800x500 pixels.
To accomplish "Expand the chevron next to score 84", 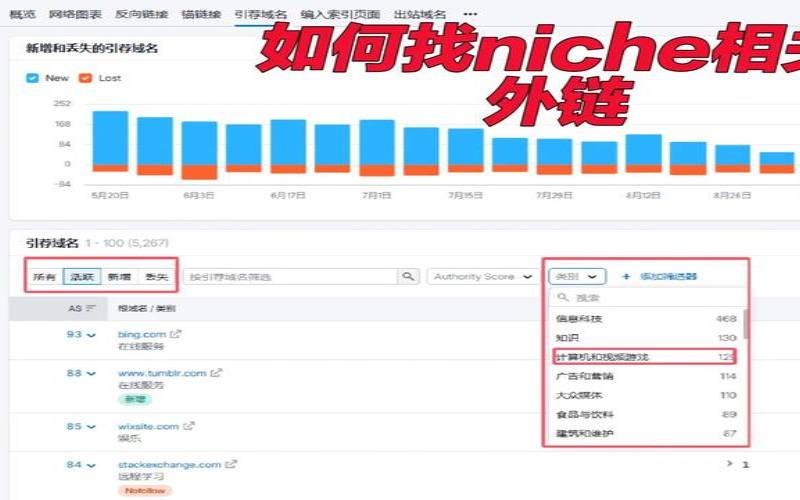I will pyautogui.click(x=91, y=465).
